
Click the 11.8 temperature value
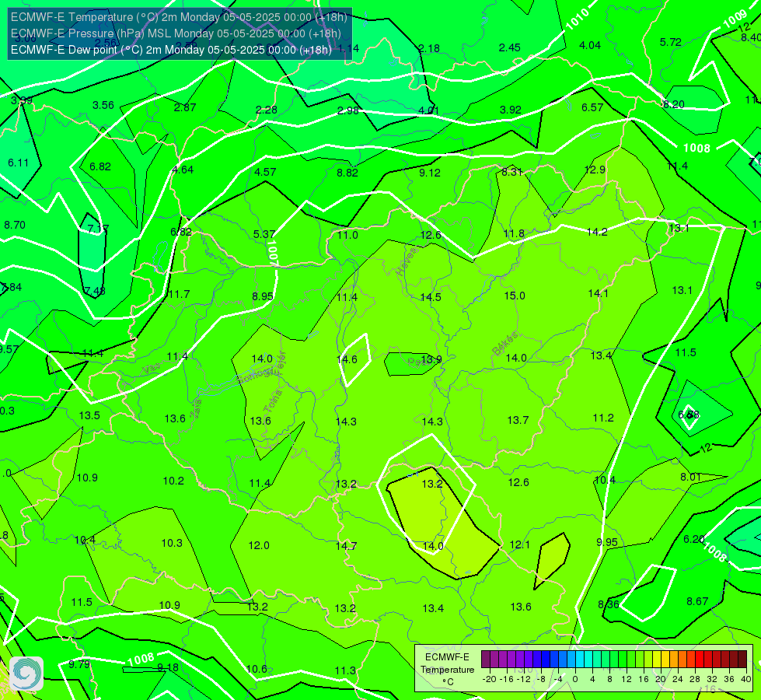point(514,233)
